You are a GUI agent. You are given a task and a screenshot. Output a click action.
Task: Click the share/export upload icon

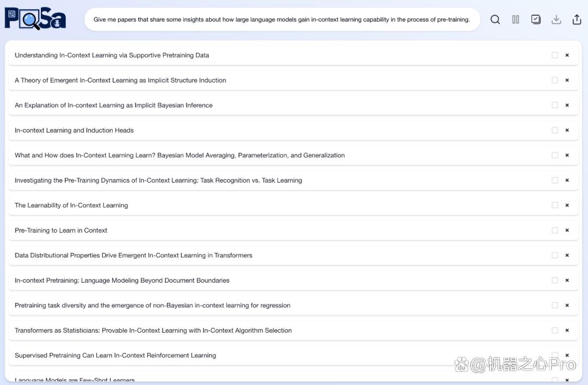click(577, 20)
